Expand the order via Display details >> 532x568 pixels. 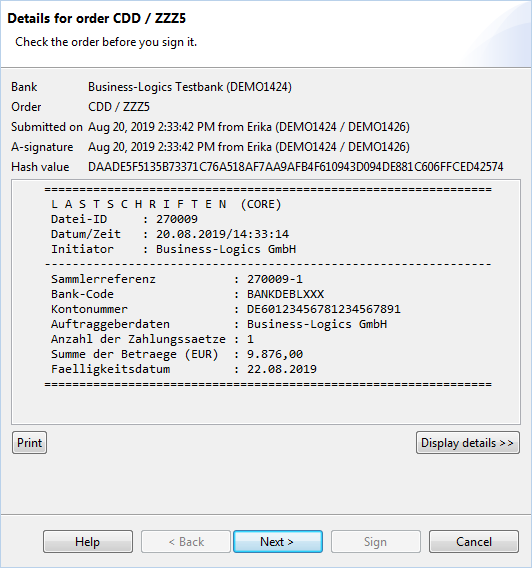468,442
